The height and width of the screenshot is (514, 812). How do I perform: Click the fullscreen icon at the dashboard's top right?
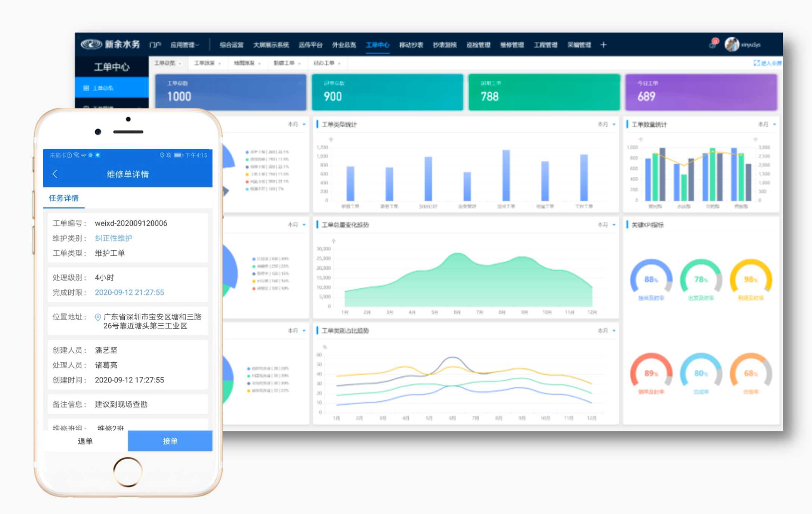(757, 63)
